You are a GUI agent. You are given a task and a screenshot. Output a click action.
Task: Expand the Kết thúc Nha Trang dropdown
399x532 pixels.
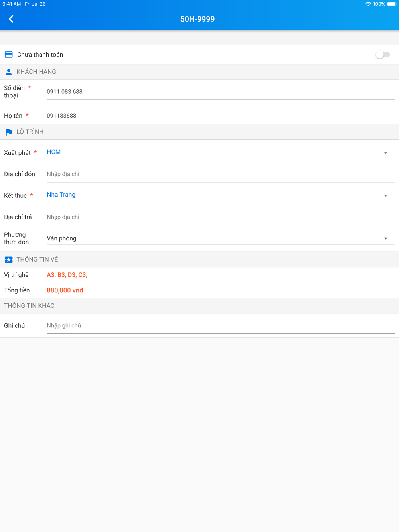221,195
